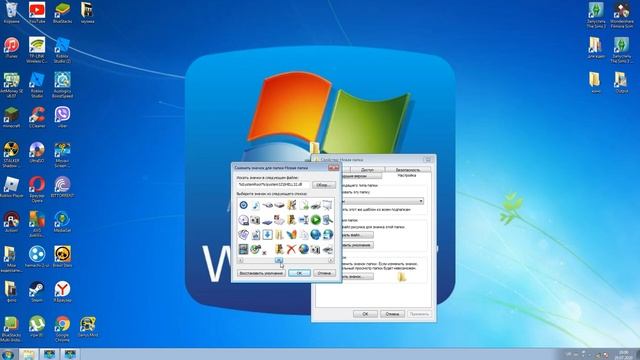Open the Windows Start button
Viewport: 640px width, 360px height.
(x=8, y=354)
